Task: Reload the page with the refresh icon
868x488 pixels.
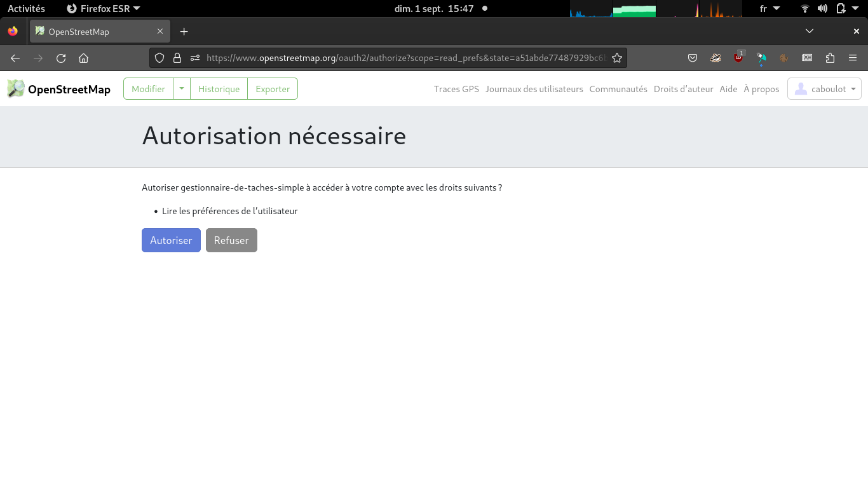Action: tap(61, 58)
